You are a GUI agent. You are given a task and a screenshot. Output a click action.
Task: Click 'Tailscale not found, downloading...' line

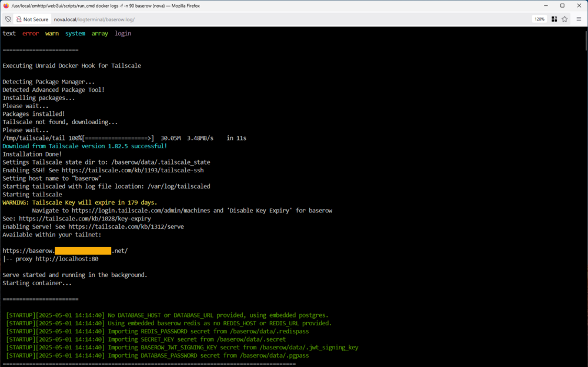[x=60, y=122]
